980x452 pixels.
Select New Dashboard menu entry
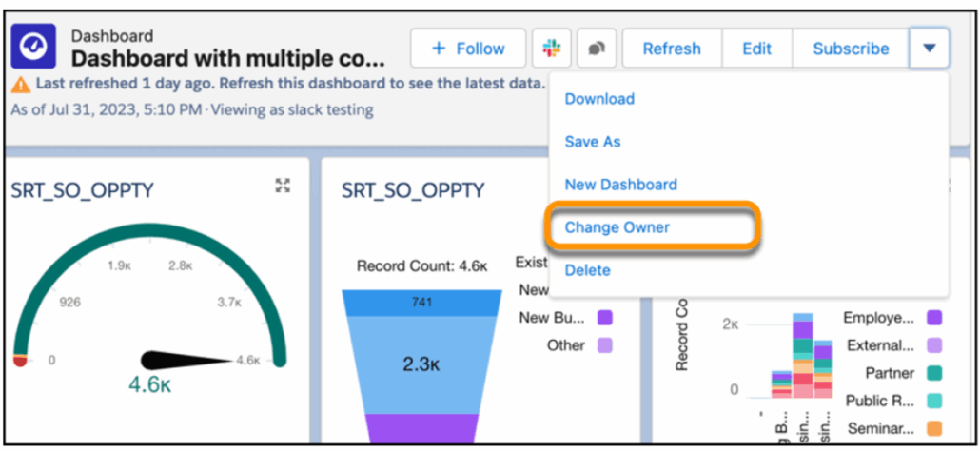(x=620, y=185)
